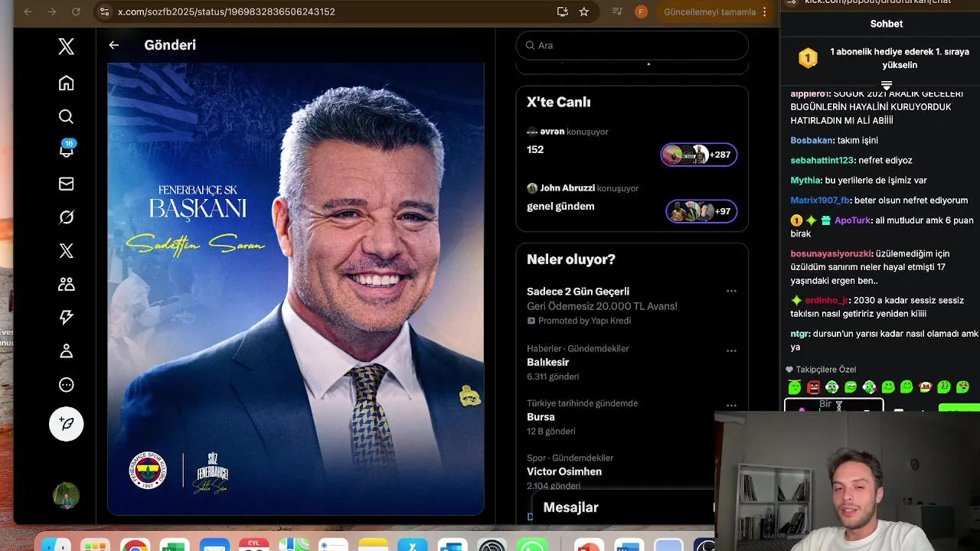The image size is (980, 551).
Task: Open Grok in the sidebar
Action: coord(67,217)
